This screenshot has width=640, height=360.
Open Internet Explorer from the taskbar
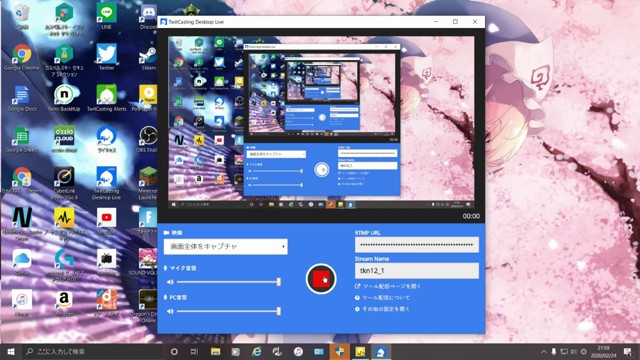point(257,351)
